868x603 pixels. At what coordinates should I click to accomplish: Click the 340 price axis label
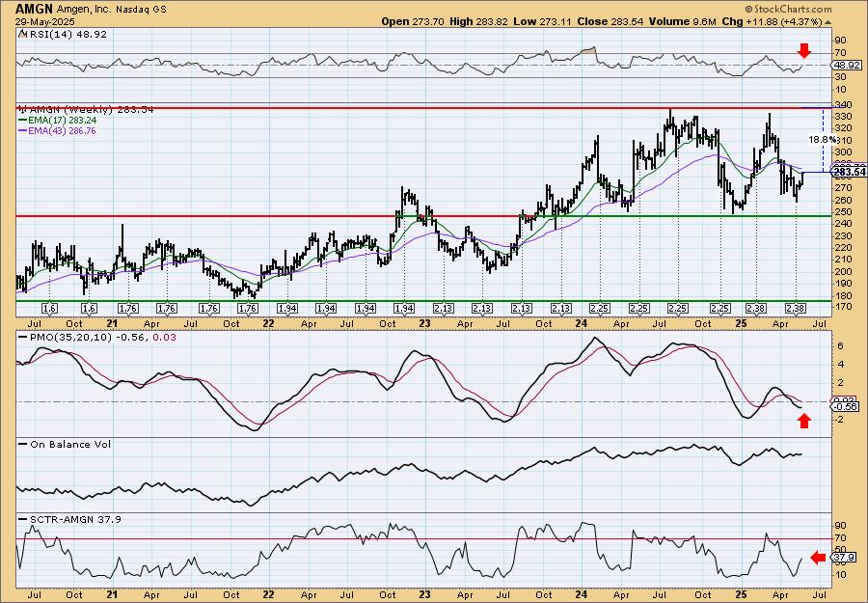(844, 104)
